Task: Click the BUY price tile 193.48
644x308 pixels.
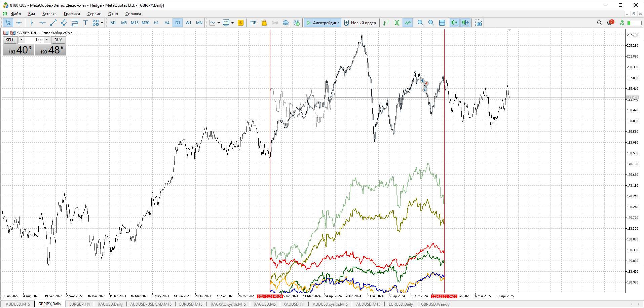Action: [50, 49]
